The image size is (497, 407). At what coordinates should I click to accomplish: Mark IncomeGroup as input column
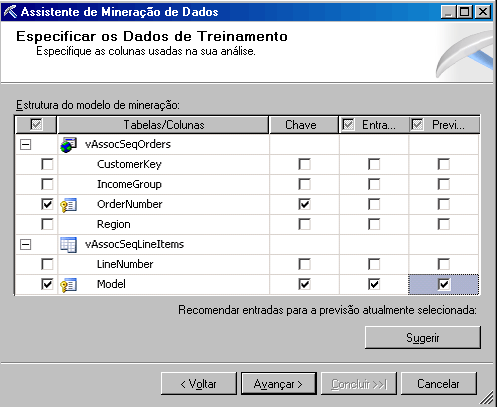tap(374, 184)
